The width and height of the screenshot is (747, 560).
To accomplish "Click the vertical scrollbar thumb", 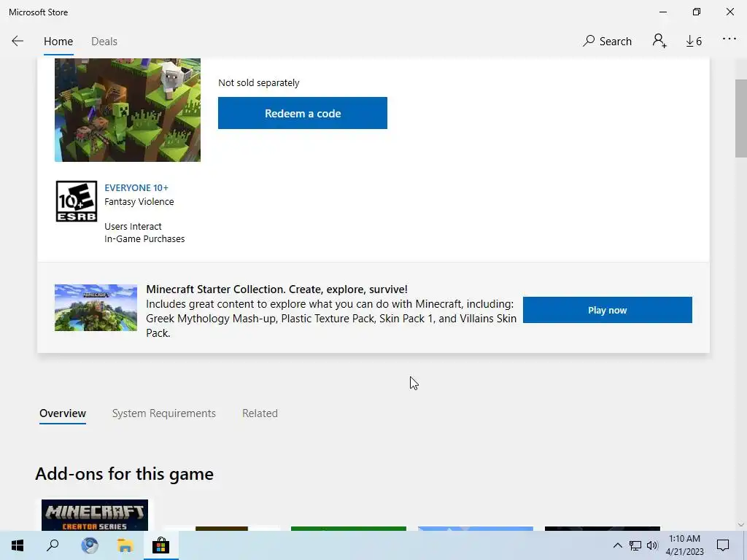I will coord(740,118).
